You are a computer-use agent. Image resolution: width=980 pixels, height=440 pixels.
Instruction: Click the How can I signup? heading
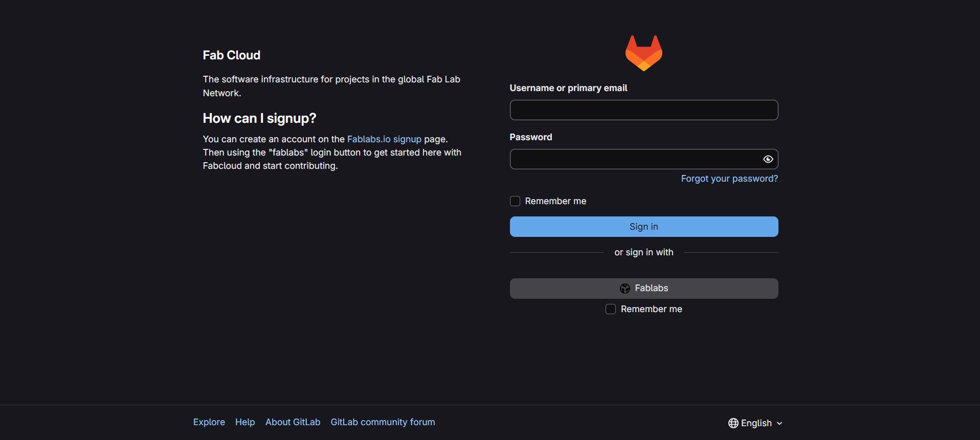[x=259, y=118]
